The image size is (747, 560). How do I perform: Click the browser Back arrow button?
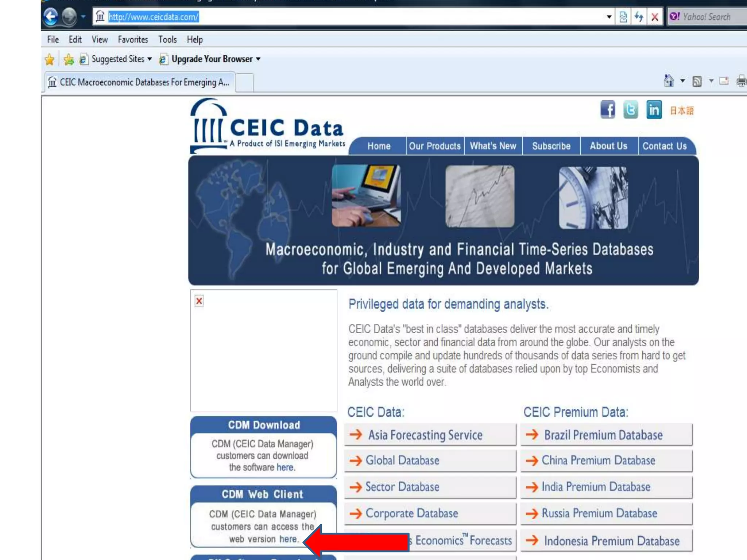point(51,17)
